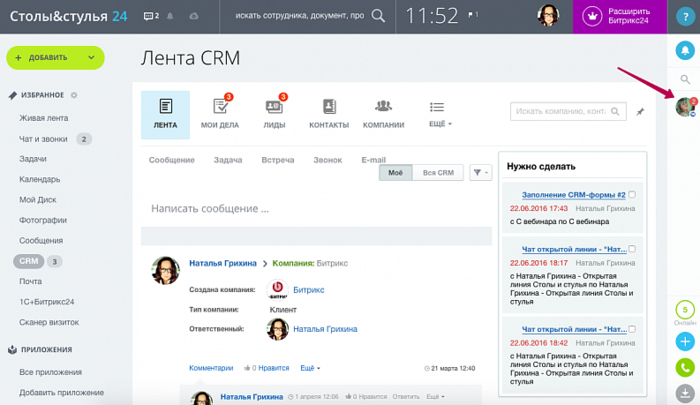Click the notifications bell in the header
This screenshot has width=700, height=405.
[170, 16]
